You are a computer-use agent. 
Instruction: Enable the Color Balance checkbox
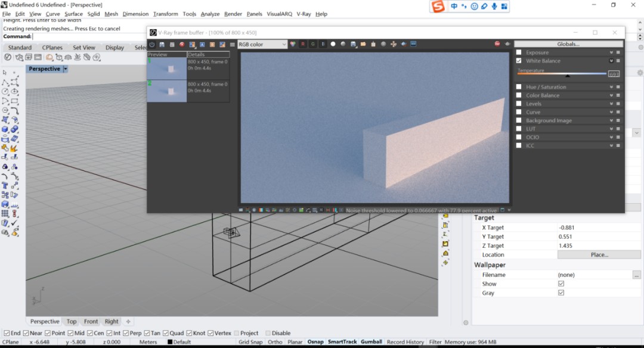click(x=519, y=95)
